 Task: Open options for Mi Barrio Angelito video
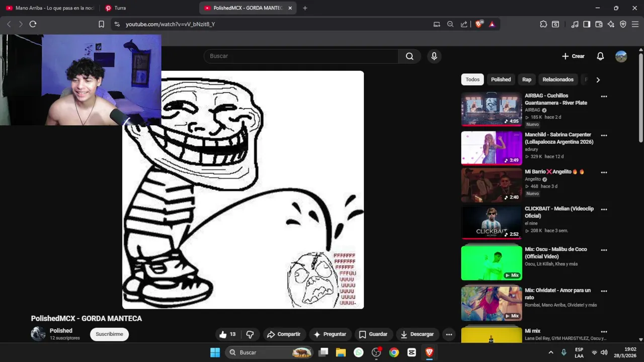(604, 172)
